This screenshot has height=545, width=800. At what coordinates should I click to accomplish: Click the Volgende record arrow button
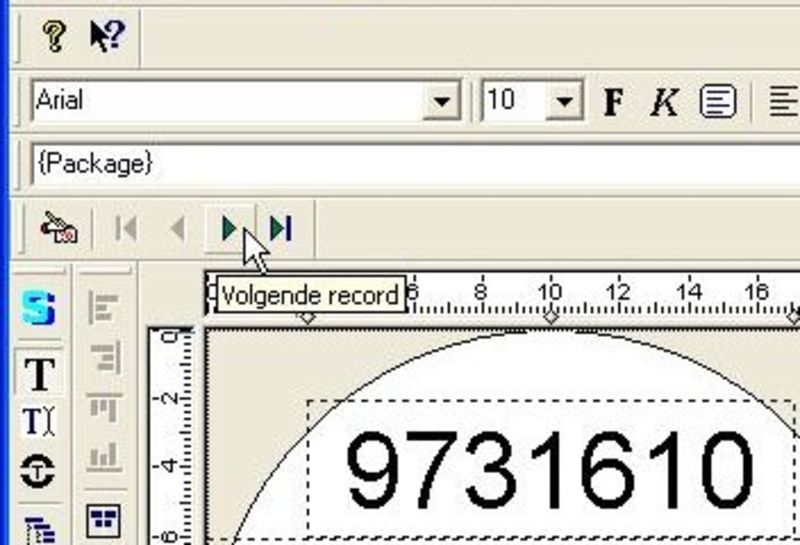pos(230,229)
